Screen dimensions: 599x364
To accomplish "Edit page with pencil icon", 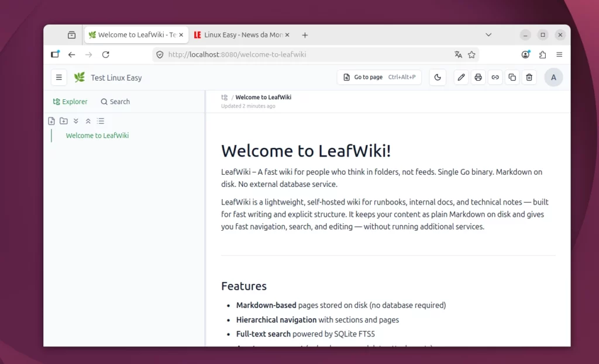I will click(461, 78).
